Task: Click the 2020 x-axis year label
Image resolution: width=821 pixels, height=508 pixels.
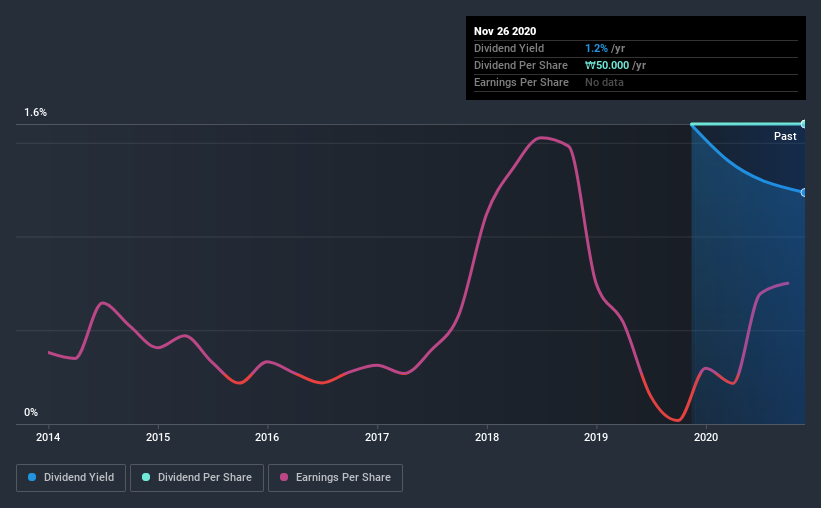Action: click(706, 437)
